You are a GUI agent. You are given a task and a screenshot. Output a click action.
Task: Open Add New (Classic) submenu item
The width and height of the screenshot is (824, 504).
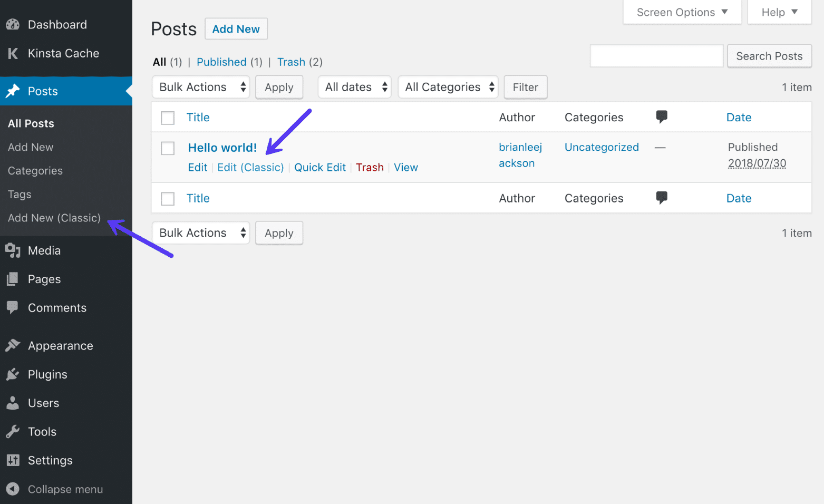[54, 218]
